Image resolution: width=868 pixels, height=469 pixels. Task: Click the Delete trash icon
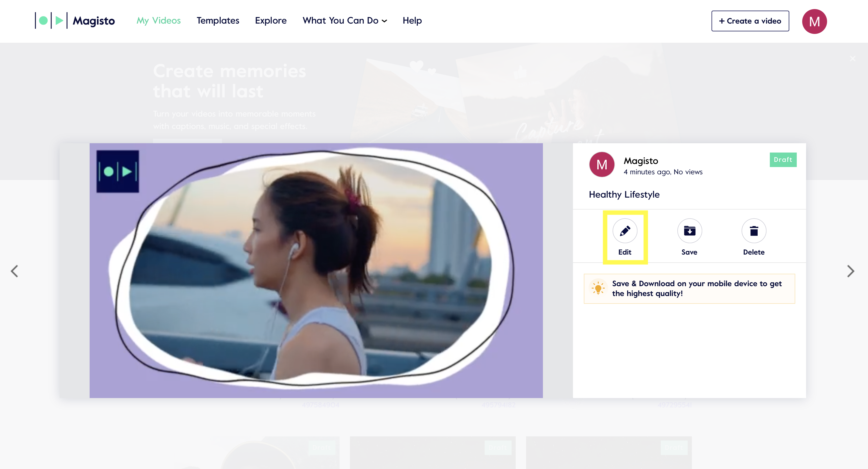754,231
